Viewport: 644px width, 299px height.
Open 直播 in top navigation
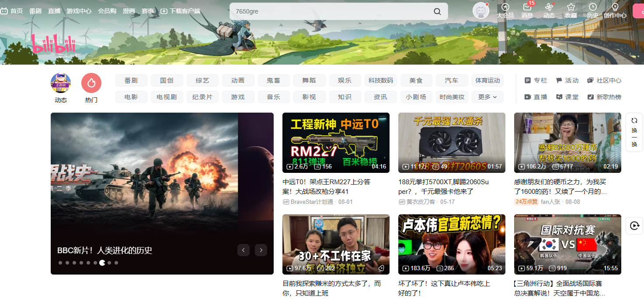pyautogui.click(x=54, y=11)
